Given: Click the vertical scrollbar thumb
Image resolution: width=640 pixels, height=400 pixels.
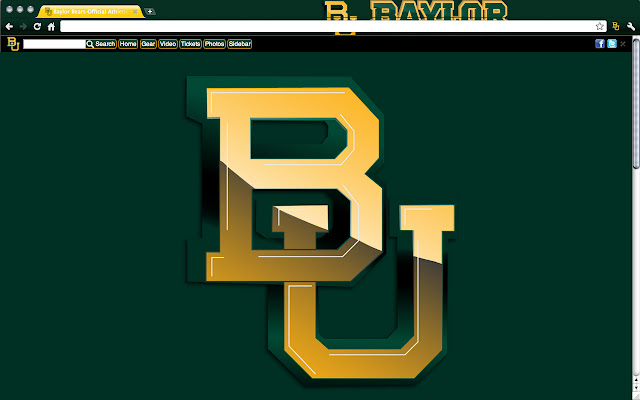Looking at the screenshot, I should [x=636, y=103].
